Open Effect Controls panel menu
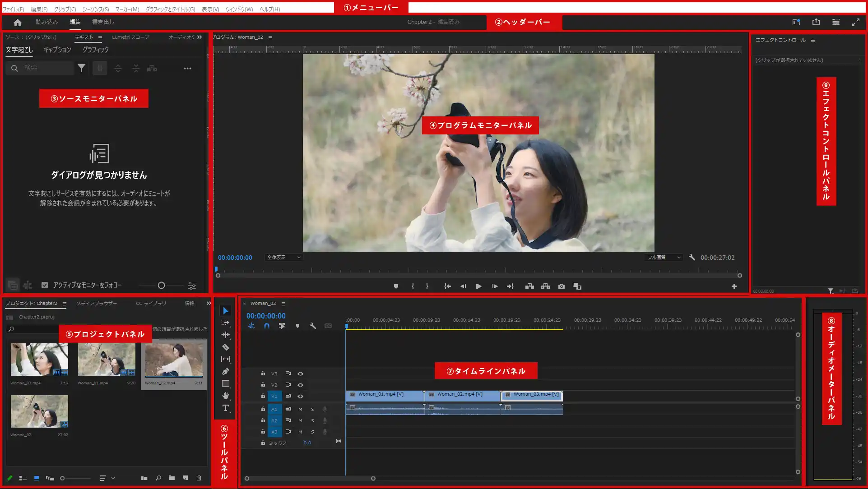 pos(813,40)
